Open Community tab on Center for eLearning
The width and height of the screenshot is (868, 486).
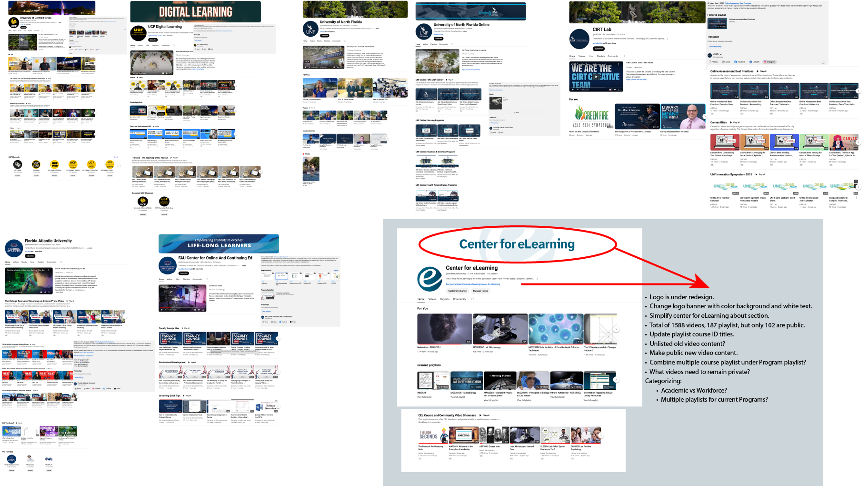459,299
